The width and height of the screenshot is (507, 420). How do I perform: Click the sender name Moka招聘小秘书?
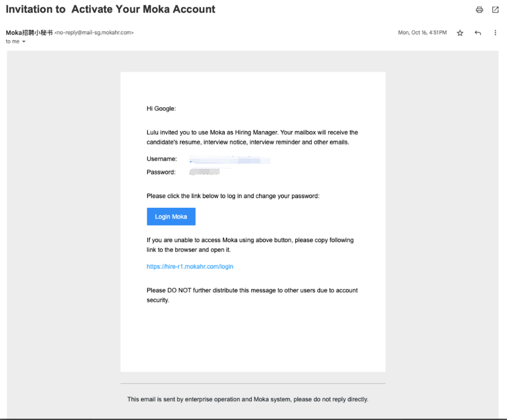click(x=29, y=33)
